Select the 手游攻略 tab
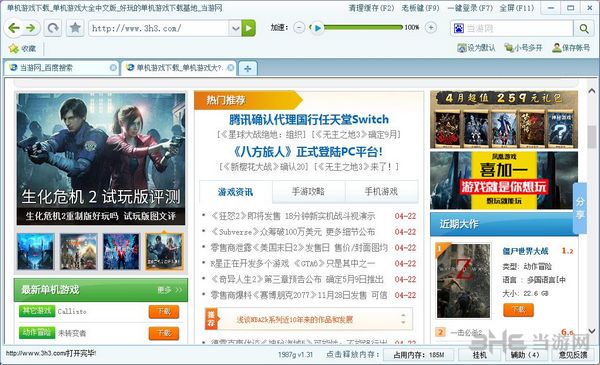 tap(308, 191)
